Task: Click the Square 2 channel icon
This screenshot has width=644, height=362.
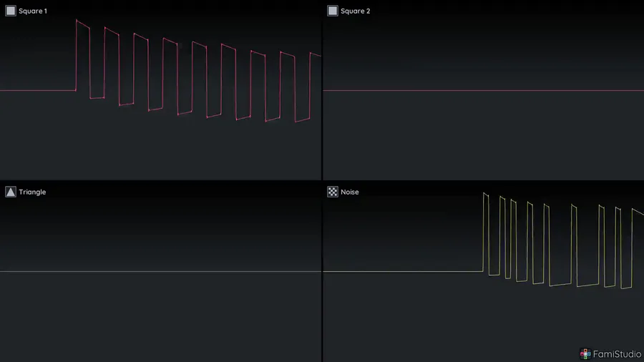Action: 333,11
